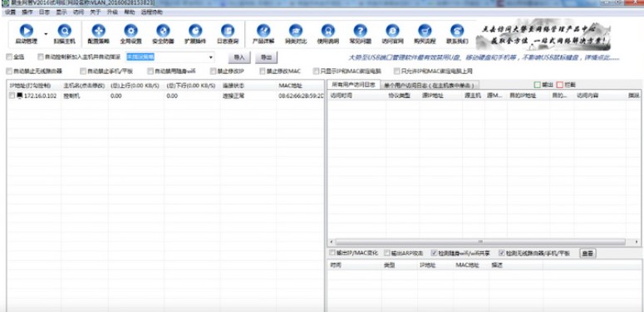644x312 pixels.
Task: Open the blue USB port management promo link
Action: tap(484, 57)
